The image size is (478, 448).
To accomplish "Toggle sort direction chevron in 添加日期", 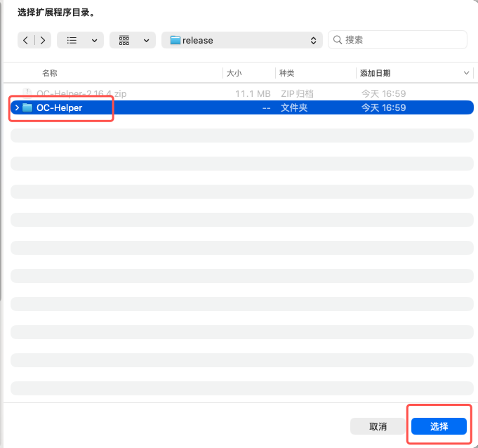I will 466,73.
